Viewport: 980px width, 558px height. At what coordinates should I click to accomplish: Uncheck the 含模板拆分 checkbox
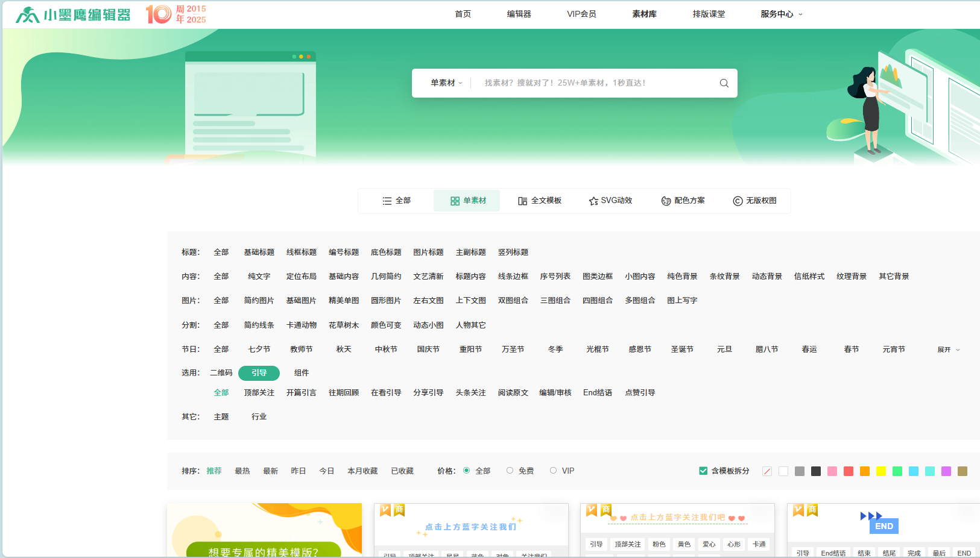703,471
